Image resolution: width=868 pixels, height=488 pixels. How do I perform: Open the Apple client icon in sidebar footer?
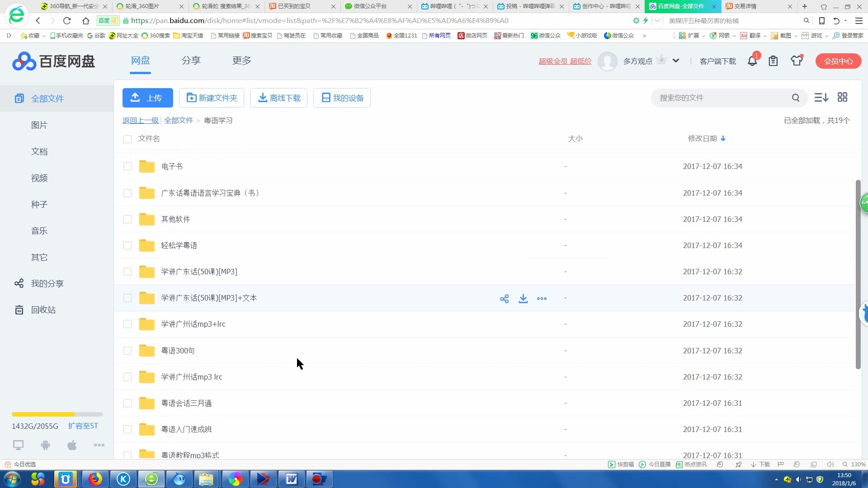click(72, 445)
